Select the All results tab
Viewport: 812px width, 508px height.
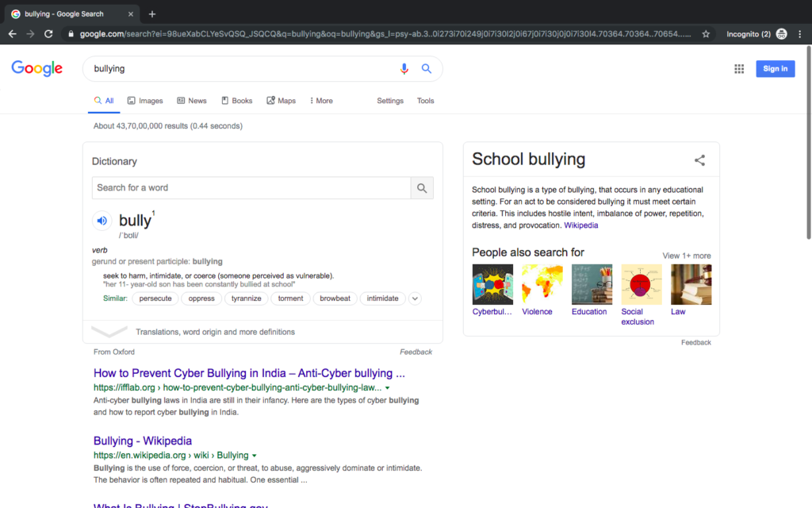[104, 101]
